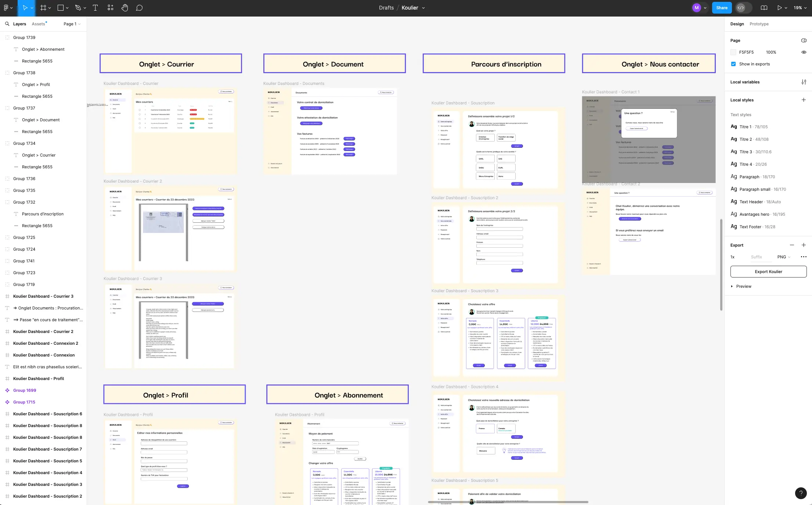Remove the export setting

792,245
